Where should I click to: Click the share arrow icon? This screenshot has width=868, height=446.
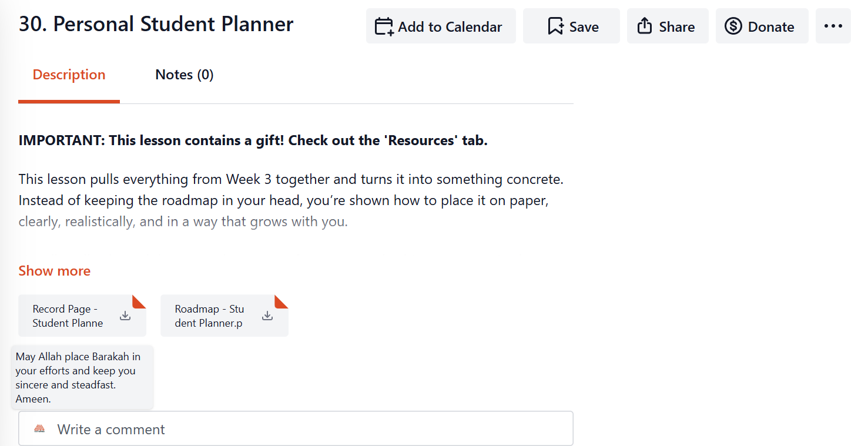pos(645,26)
